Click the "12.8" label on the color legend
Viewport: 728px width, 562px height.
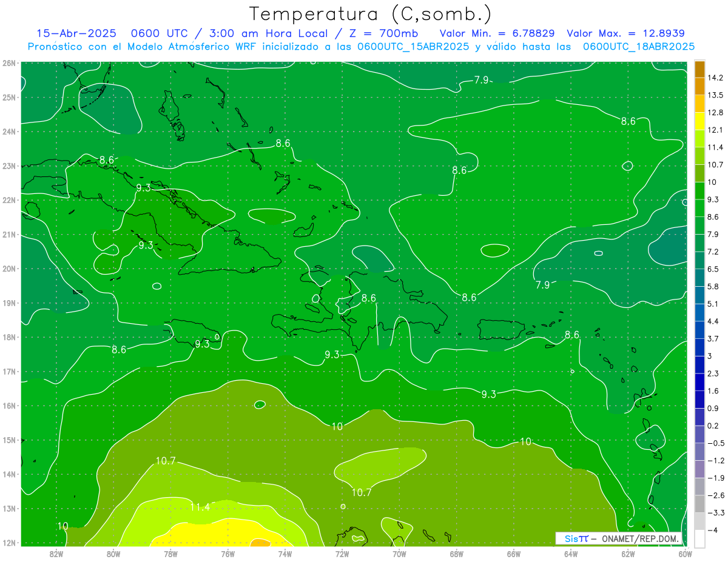(716, 113)
